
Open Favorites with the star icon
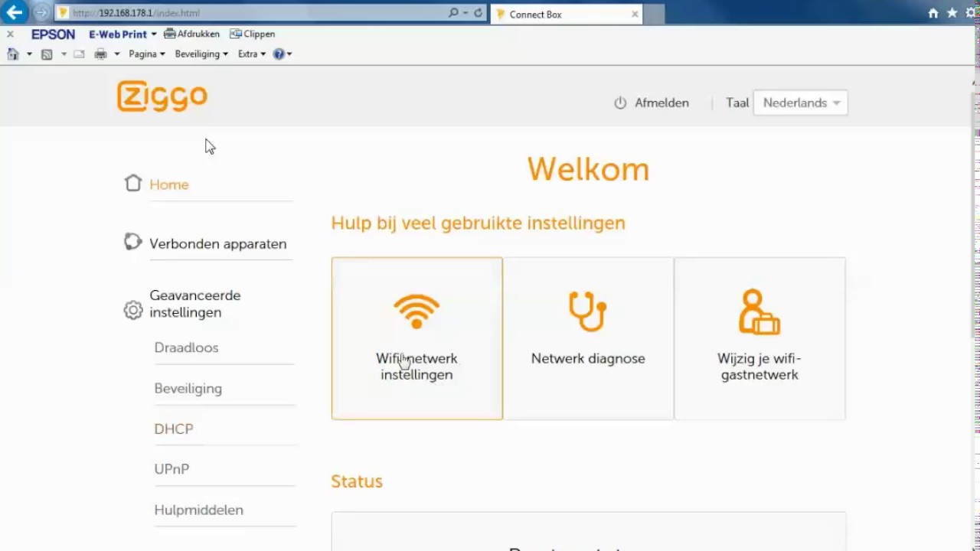[x=952, y=13]
